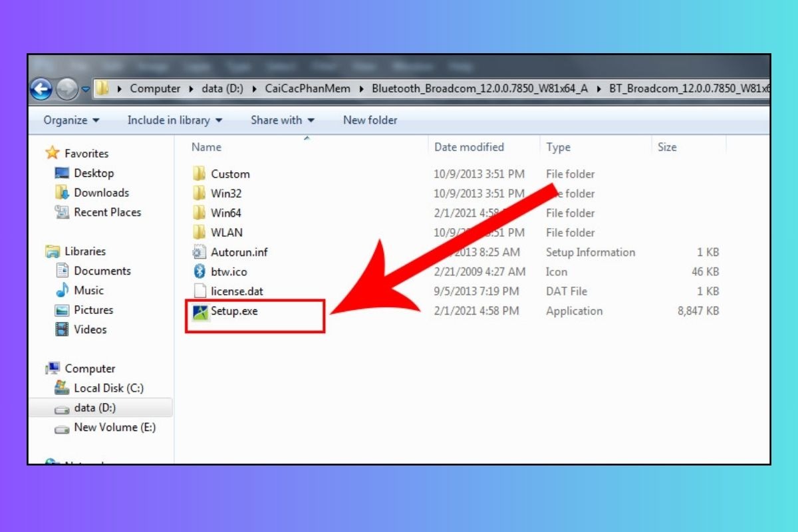Screen dimensions: 798x532
Task: Click the file name "Win64"
Action: 226,213
